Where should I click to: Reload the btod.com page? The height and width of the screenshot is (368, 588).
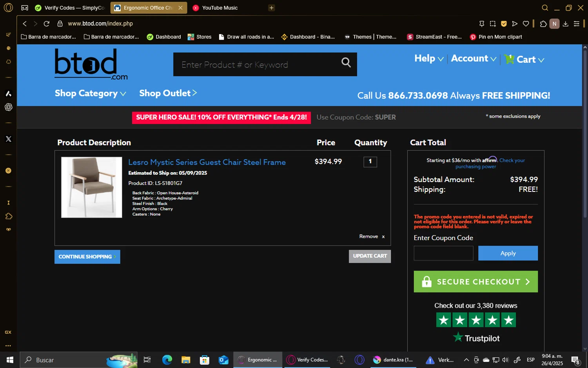click(46, 24)
